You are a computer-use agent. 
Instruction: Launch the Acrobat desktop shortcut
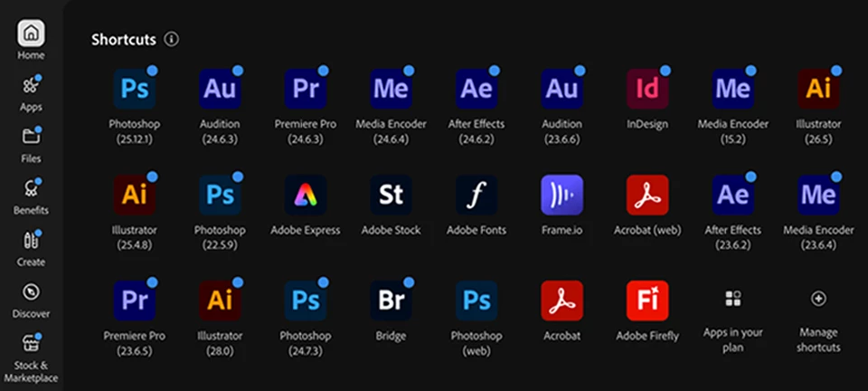click(561, 300)
